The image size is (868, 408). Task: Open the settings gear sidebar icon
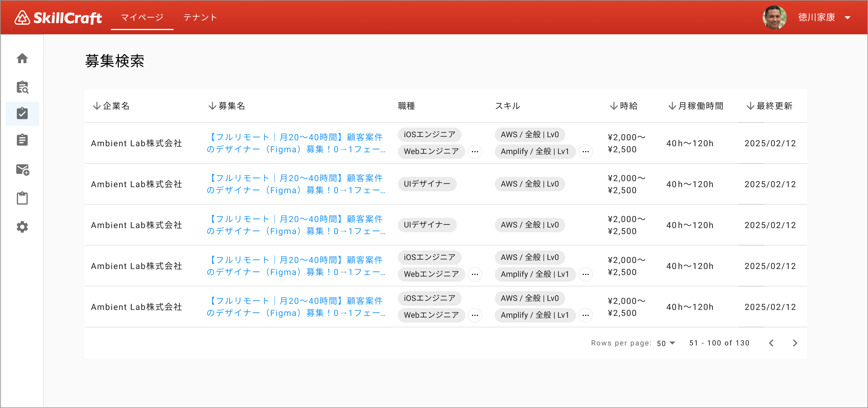(22, 227)
